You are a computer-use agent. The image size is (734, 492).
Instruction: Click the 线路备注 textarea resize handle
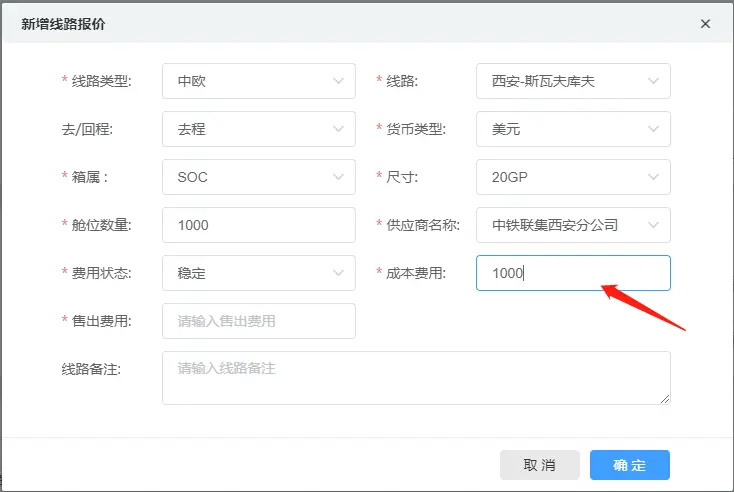pyautogui.click(x=665, y=399)
